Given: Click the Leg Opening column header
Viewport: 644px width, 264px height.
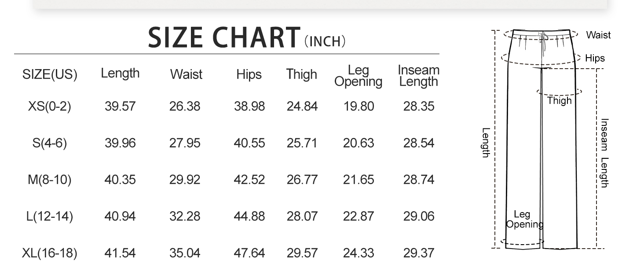Looking at the screenshot, I should click(x=358, y=76).
